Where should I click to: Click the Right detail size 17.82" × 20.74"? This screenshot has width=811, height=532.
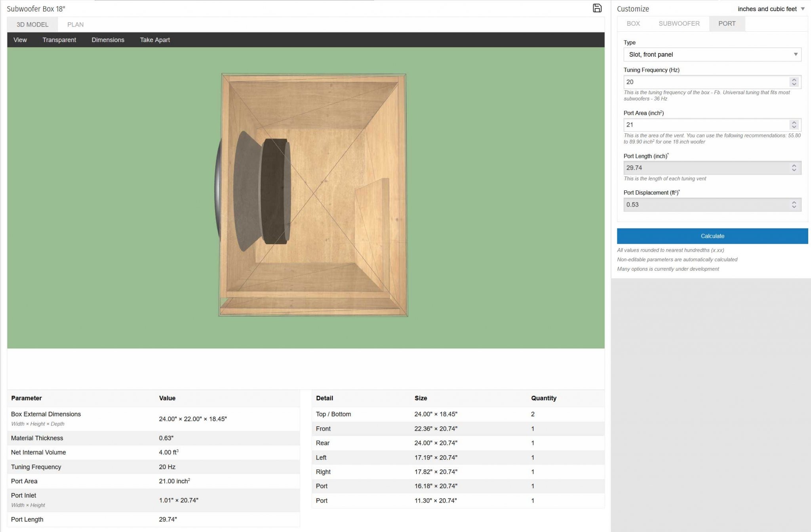tap(436, 472)
